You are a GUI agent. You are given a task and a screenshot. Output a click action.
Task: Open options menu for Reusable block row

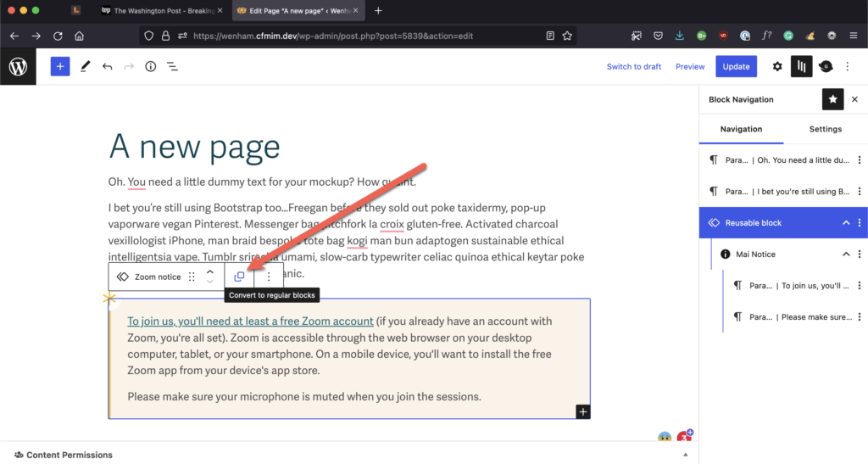coord(860,223)
